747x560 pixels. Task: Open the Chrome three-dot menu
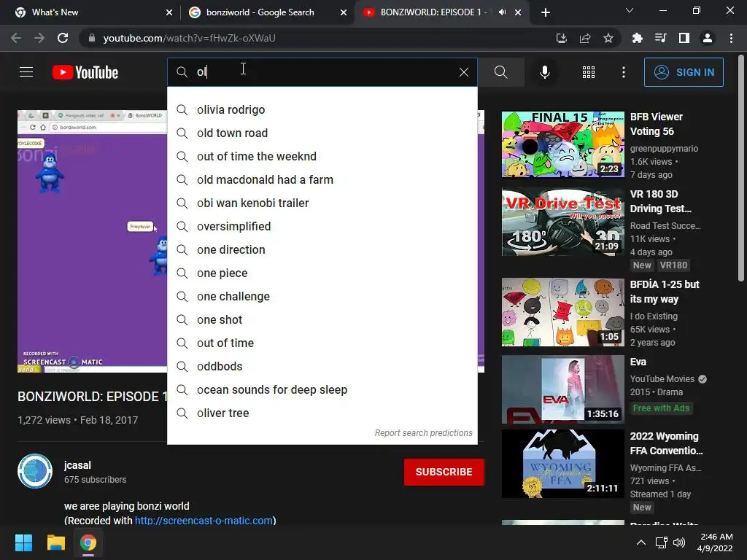pyautogui.click(x=731, y=38)
